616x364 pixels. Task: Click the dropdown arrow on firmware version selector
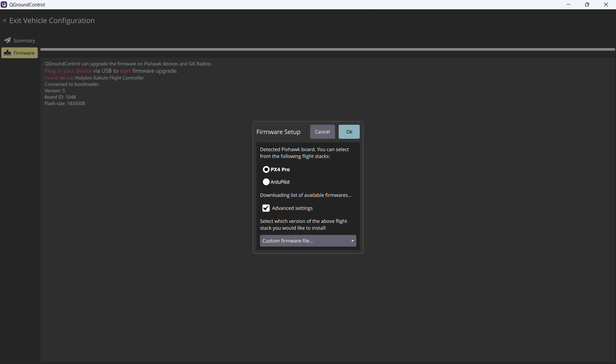point(352,241)
